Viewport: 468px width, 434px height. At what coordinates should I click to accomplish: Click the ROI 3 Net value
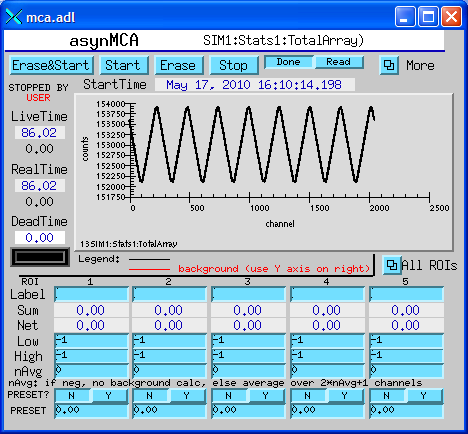coord(249,325)
